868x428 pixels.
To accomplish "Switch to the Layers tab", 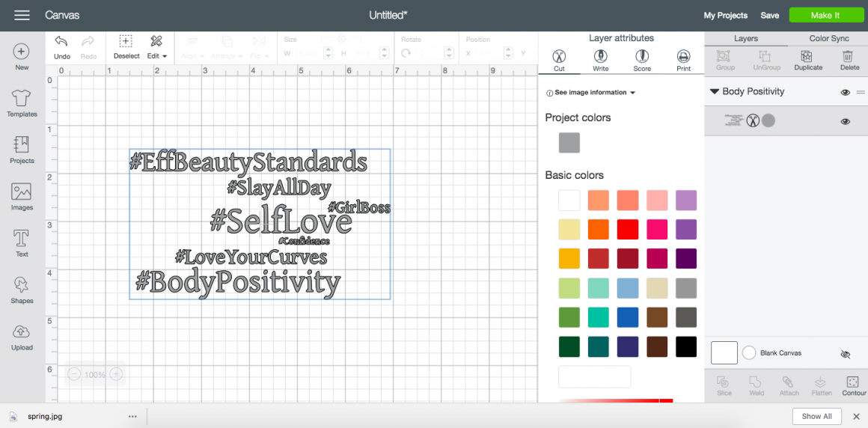I will [746, 39].
